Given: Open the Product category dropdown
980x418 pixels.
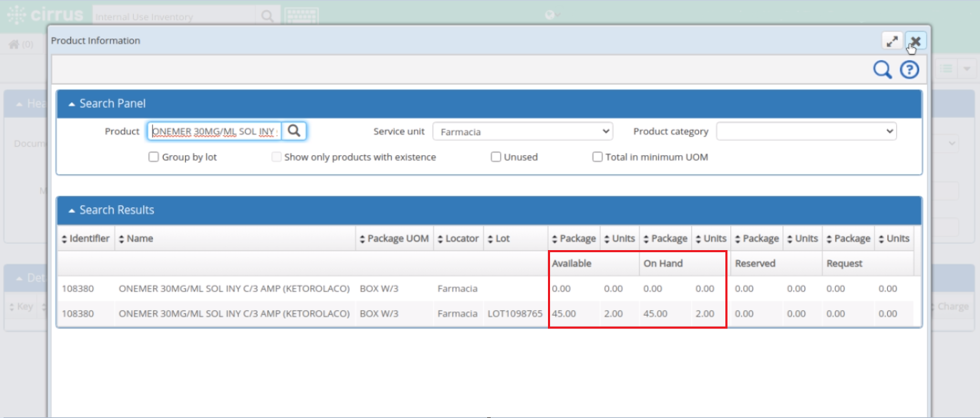Looking at the screenshot, I should 806,131.
